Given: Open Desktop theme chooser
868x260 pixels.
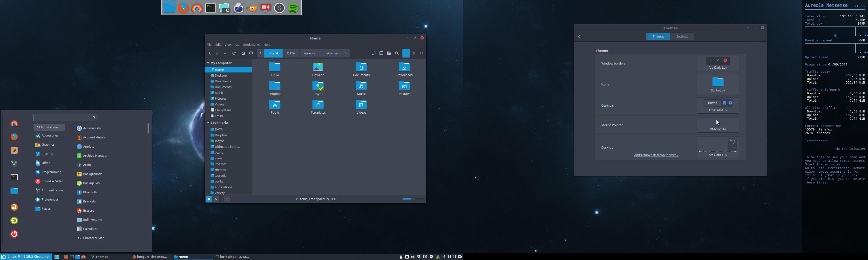Looking at the screenshot, I should 718,147.
